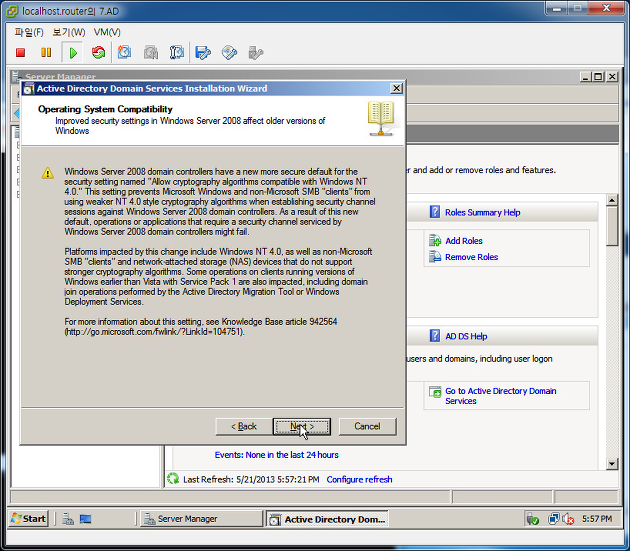The width and height of the screenshot is (630, 551).
Task: Cancel the AD DS installation wizard
Action: coord(367,426)
